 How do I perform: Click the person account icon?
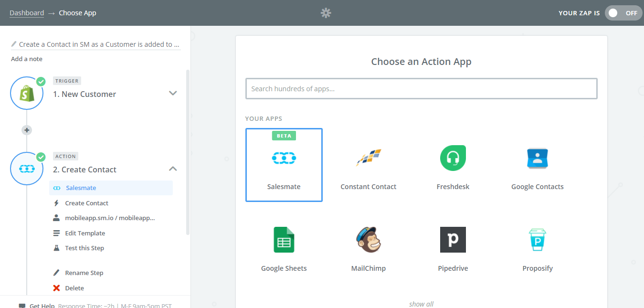(56, 218)
